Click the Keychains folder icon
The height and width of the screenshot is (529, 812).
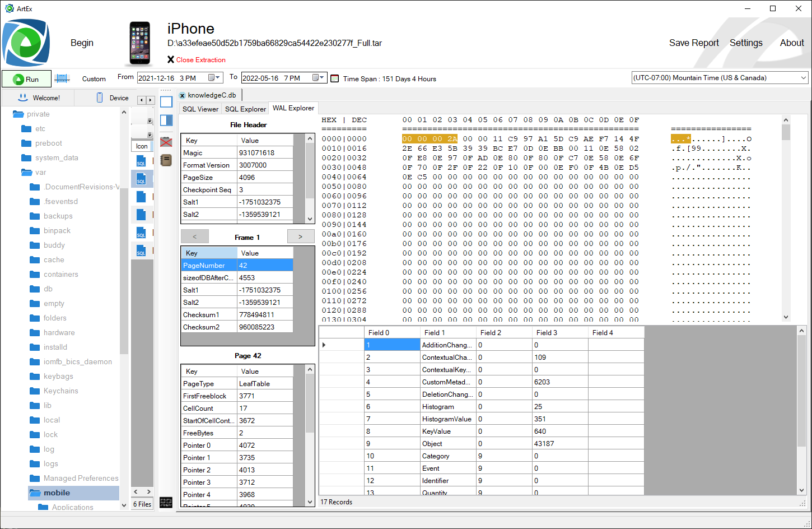pyautogui.click(x=35, y=391)
